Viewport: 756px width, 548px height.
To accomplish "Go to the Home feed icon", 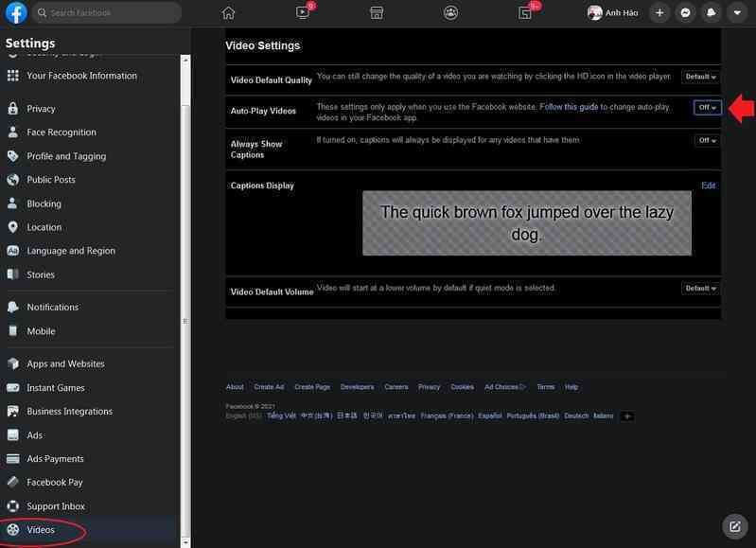I will (x=228, y=13).
